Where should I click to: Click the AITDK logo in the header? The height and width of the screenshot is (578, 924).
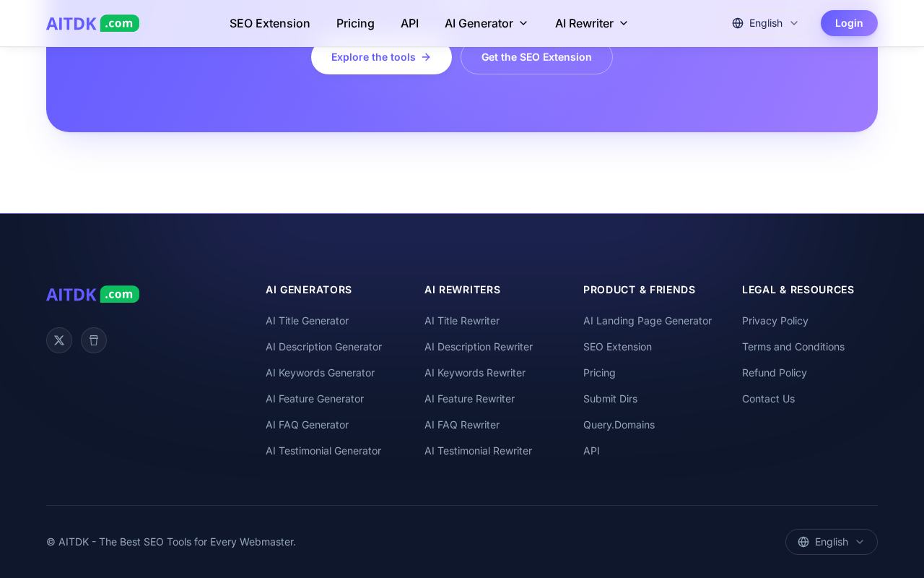pos(92,23)
